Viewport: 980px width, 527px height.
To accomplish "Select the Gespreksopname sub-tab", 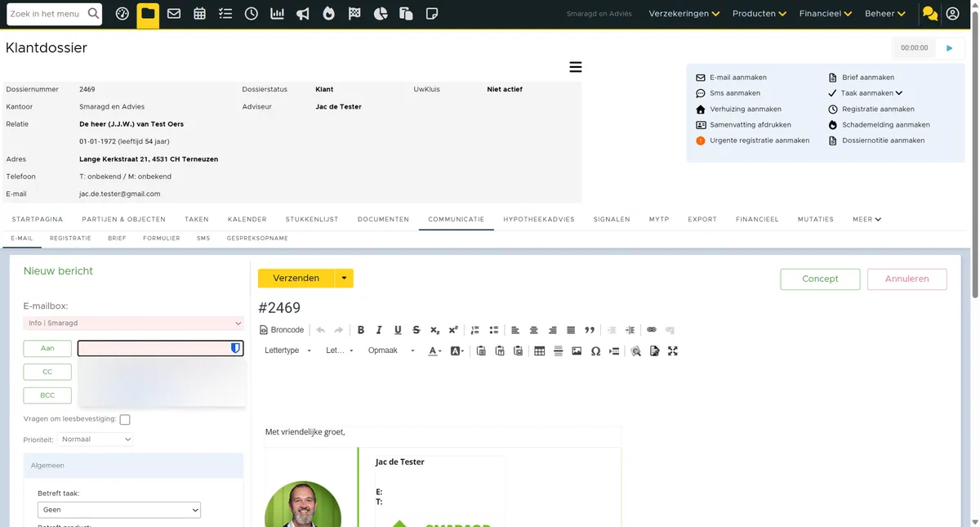I will [x=257, y=239].
